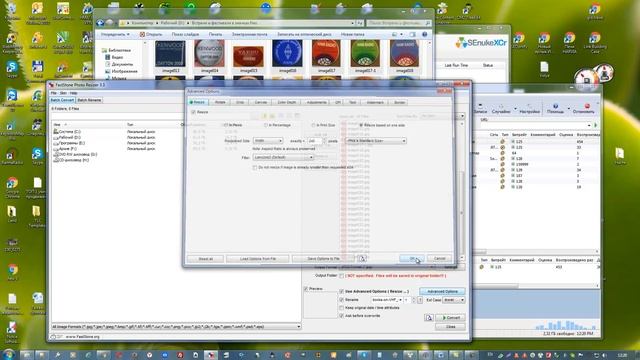640x360 pixels.
Task: Select Рабочий (D:) drive in FastStone tree
Action: point(67,138)
